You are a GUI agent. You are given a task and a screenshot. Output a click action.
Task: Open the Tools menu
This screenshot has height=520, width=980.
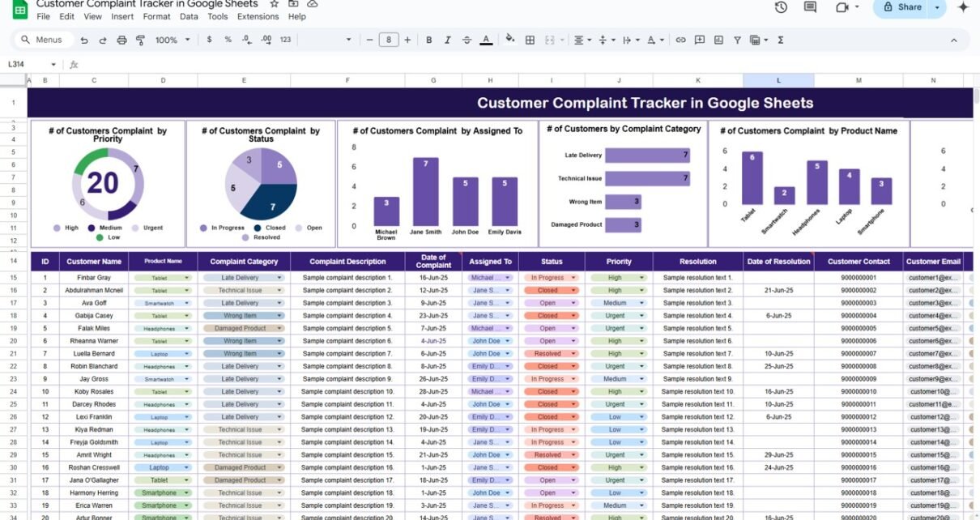click(x=217, y=16)
